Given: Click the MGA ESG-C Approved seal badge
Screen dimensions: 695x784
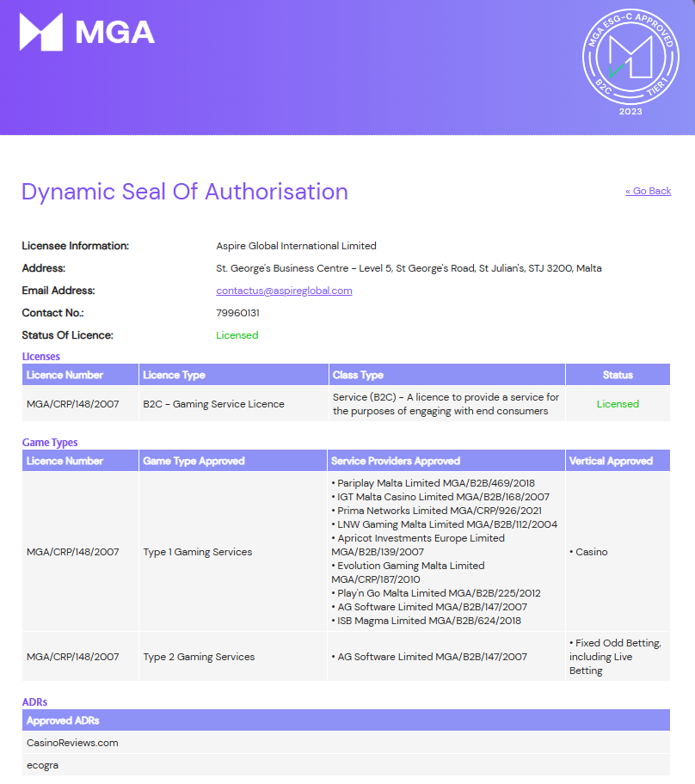Looking at the screenshot, I should tap(630, 62).
